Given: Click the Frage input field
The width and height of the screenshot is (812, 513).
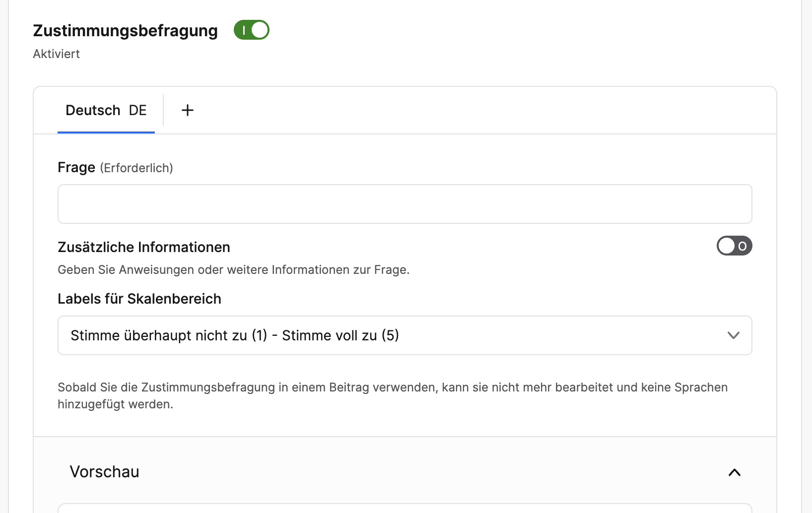Looking at the screenshot, I should (x=405, y=204).
